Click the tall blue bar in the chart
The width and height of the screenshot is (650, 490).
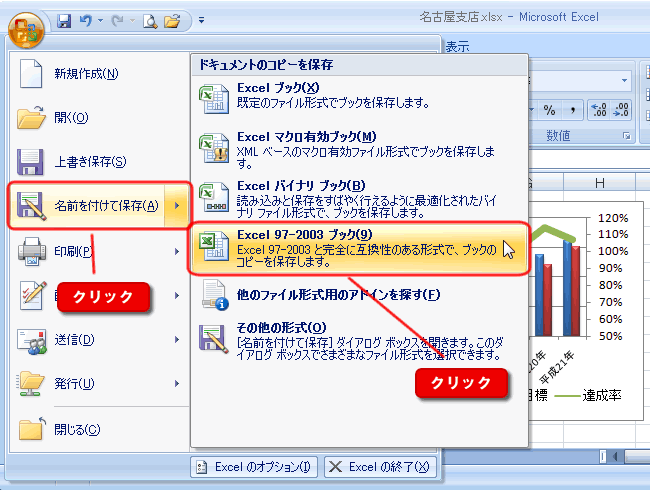click(x=567, y=288)
